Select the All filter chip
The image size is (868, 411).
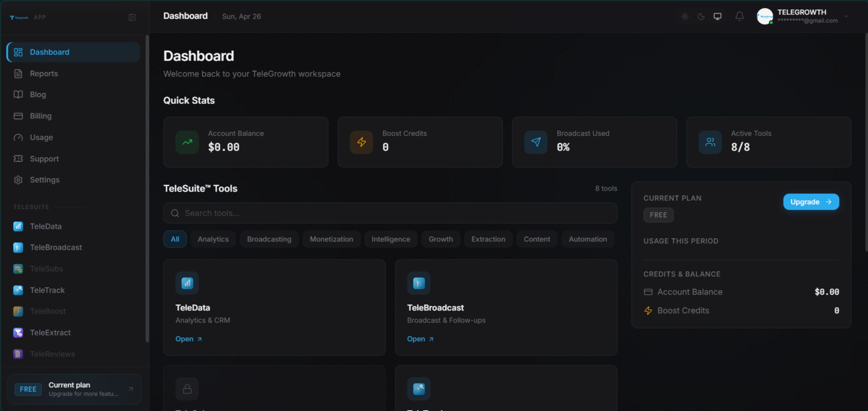pos(175,239)
